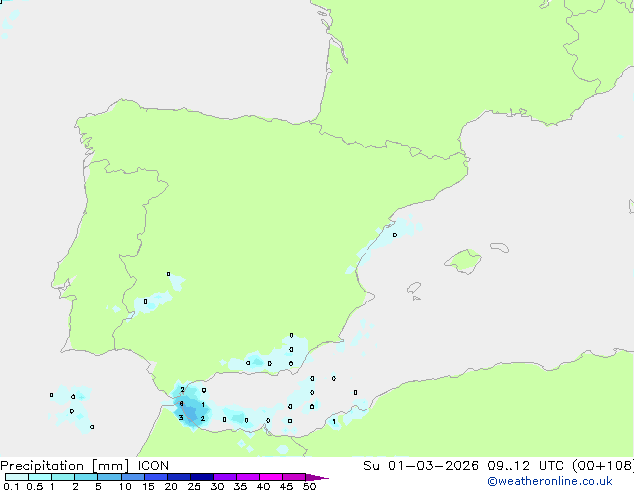Click the purple arrow tip past 50
634x490 pixels.
[x=317, y=477]
